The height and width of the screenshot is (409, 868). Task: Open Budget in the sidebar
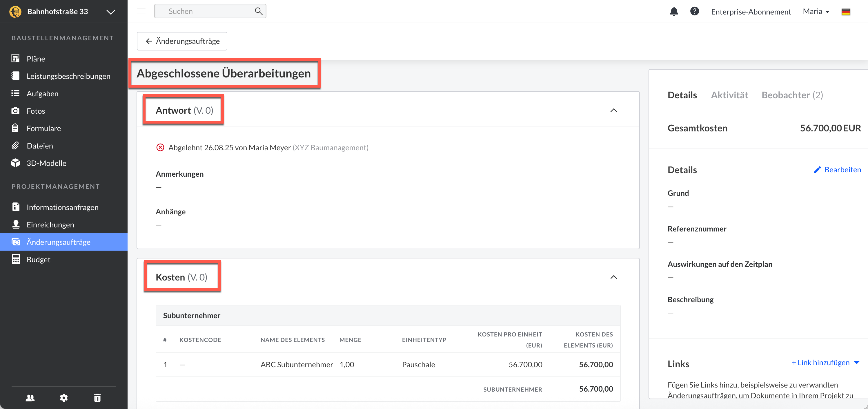click(38, 259)
